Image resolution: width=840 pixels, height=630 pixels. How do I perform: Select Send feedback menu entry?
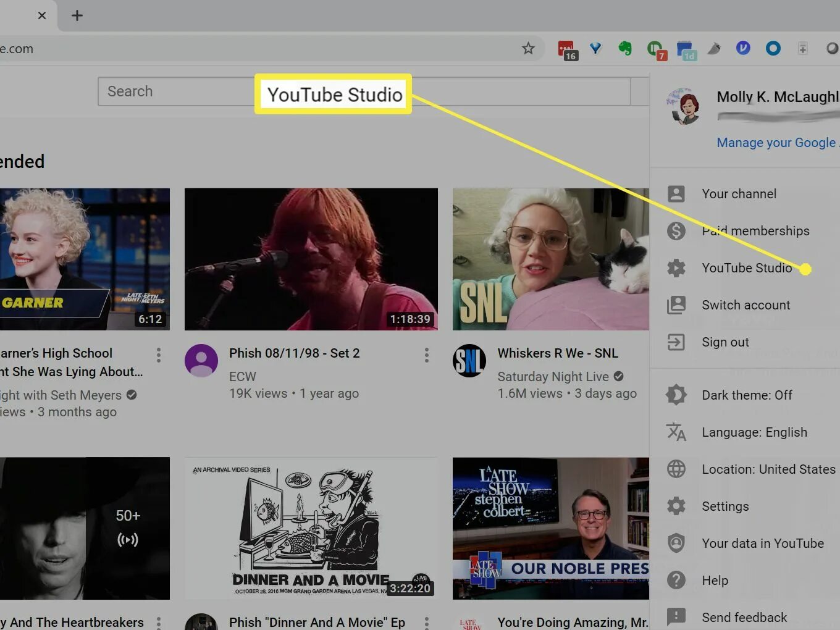coord(745,618)
